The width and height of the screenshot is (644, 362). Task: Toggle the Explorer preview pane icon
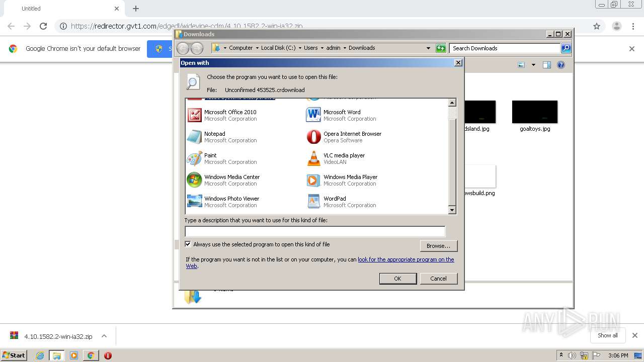point(547,65)
